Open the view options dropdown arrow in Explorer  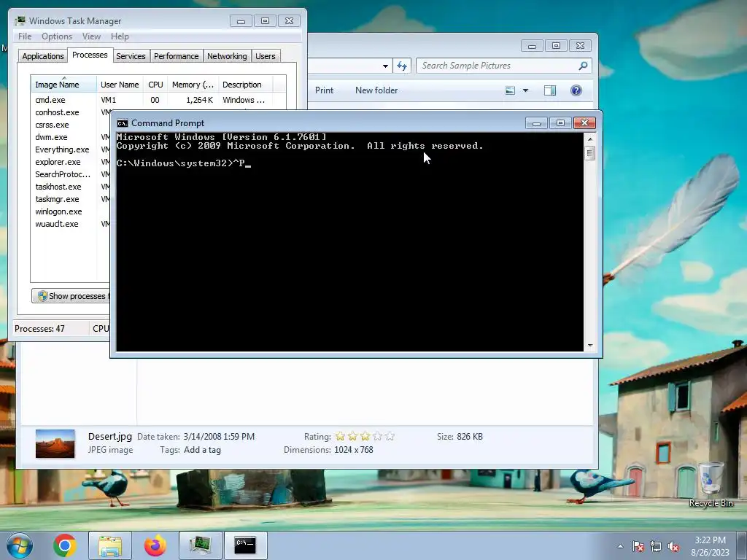[525, 90]
